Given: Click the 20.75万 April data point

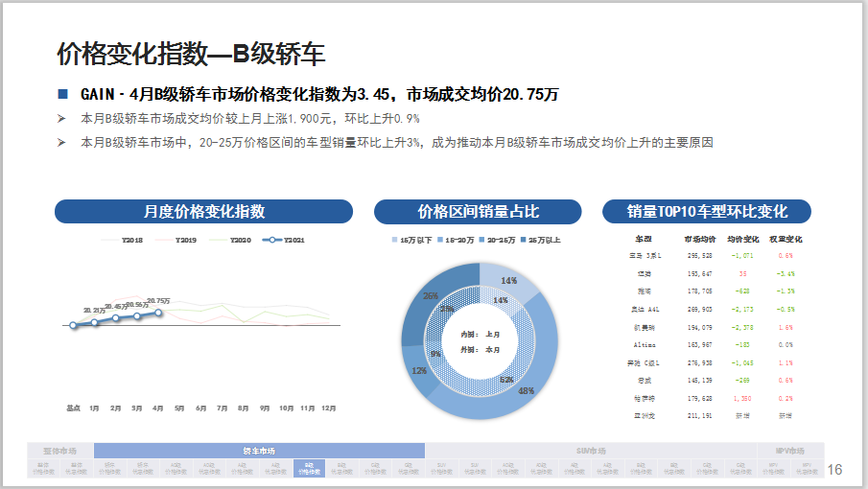Looking at the screenshot, I should (x=158, y=312).
